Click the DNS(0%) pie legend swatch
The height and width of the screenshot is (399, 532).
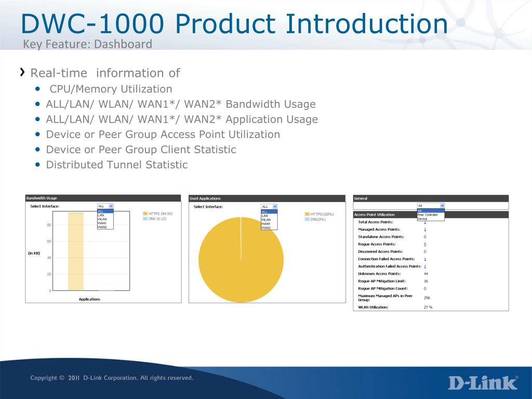pos(307,220)
